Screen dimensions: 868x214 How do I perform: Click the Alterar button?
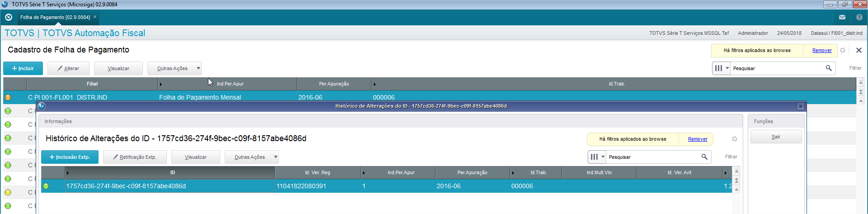pyautogui.click(x=68, y=68)
